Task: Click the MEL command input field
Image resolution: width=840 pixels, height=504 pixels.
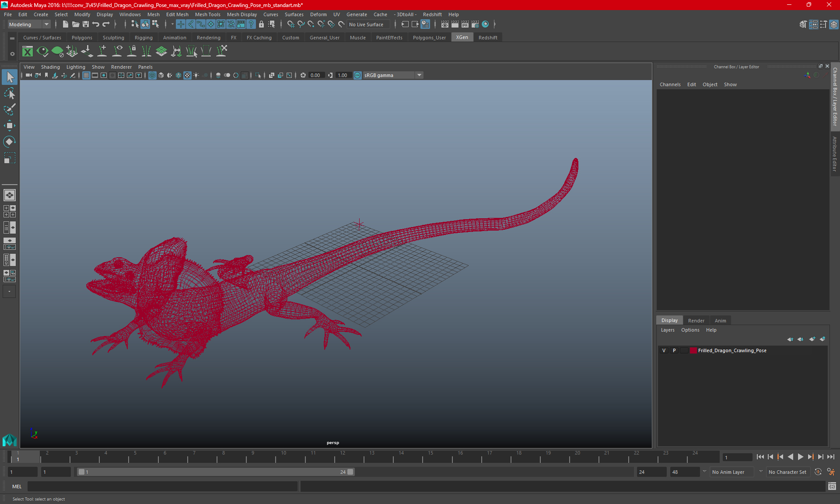Action: (x=162, y=486)
